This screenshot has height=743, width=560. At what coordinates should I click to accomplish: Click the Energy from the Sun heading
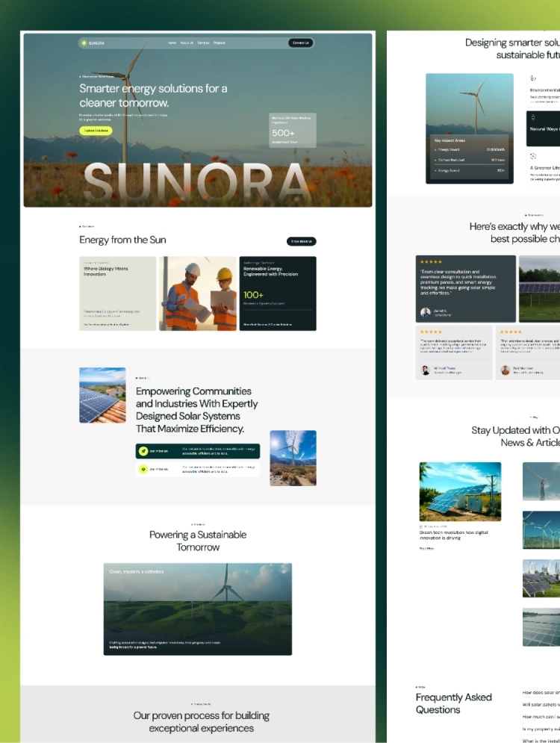click(x=122, y=240)
